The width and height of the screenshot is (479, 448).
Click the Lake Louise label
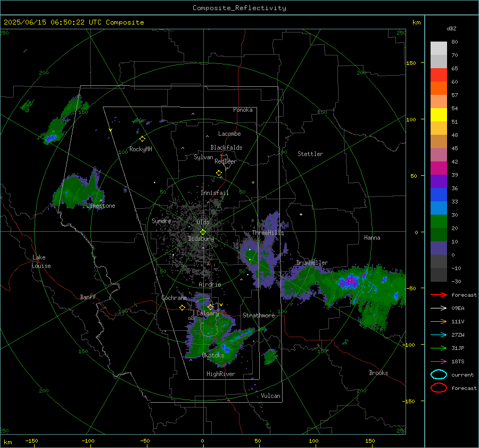41,262
